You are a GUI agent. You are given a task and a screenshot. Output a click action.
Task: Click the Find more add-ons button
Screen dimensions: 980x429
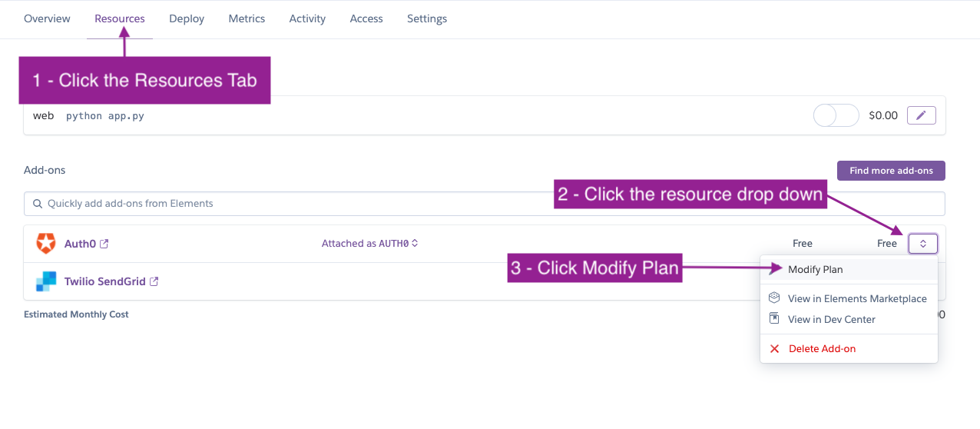(891, 171)
